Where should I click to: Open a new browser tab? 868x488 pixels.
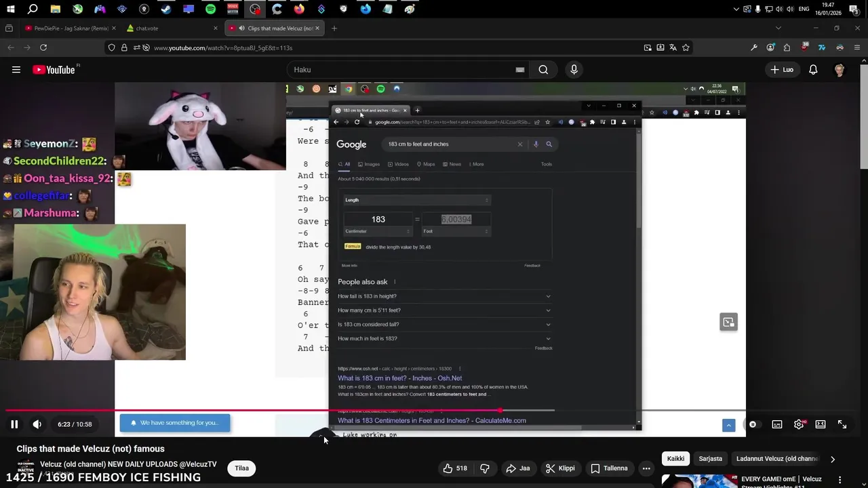[x=334, y=28]
